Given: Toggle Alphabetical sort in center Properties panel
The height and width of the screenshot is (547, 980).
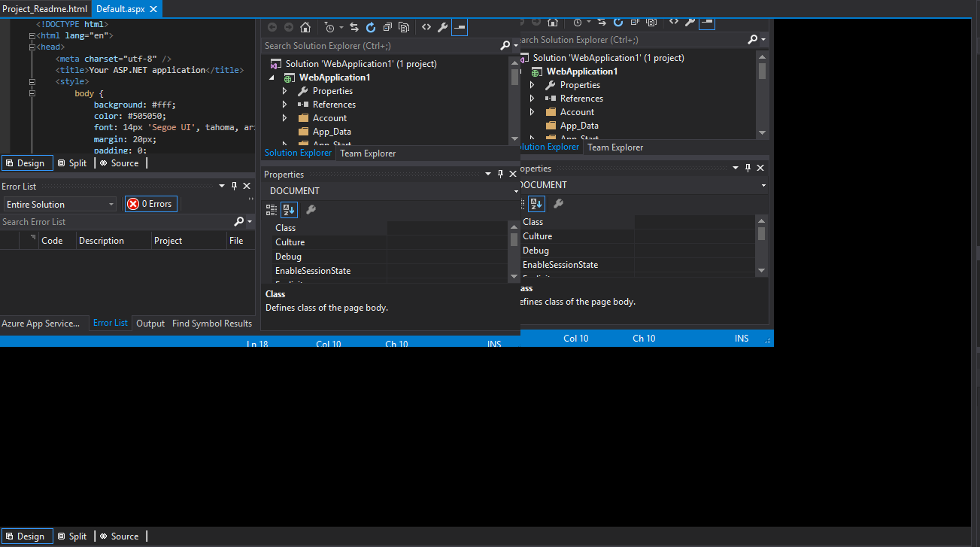Looking at the screenshot, I should tap(289, 210).
